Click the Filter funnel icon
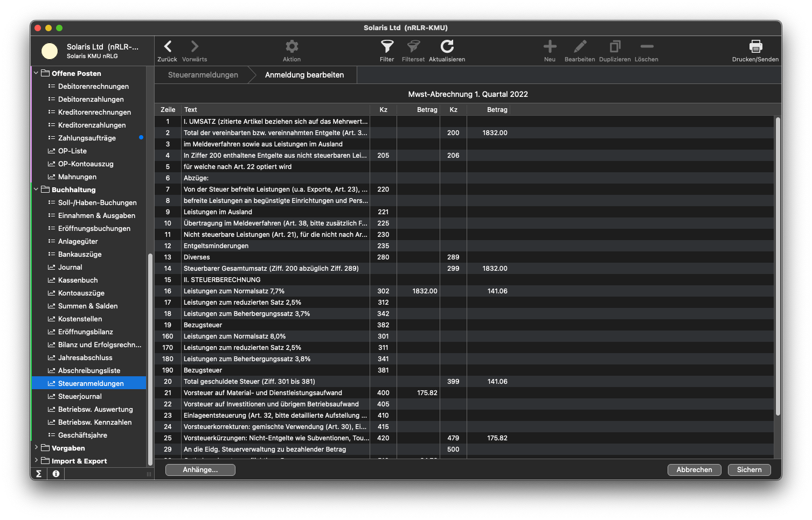The height and width of the screenshot is (520, 812). pos(387,47)
